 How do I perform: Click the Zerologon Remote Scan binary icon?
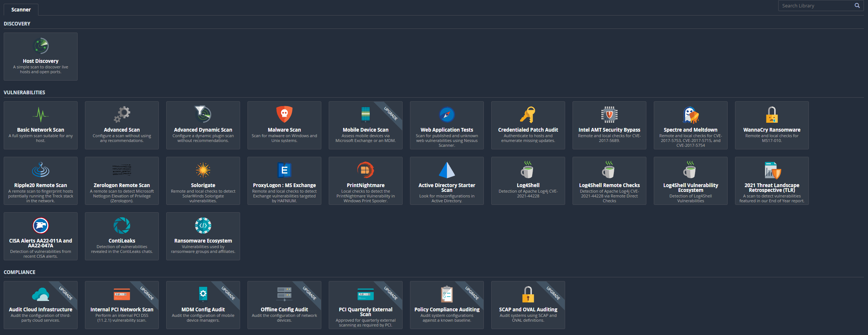122,170
